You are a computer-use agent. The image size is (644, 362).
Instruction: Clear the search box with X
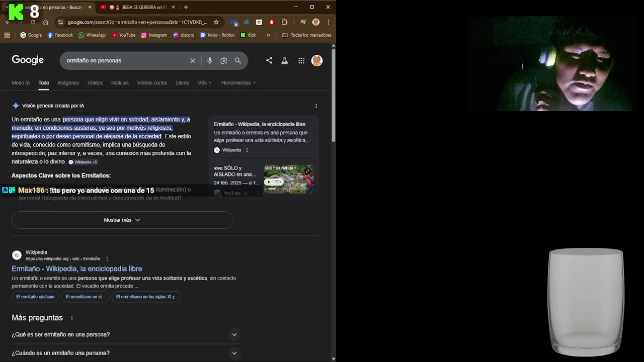(192, 60)
